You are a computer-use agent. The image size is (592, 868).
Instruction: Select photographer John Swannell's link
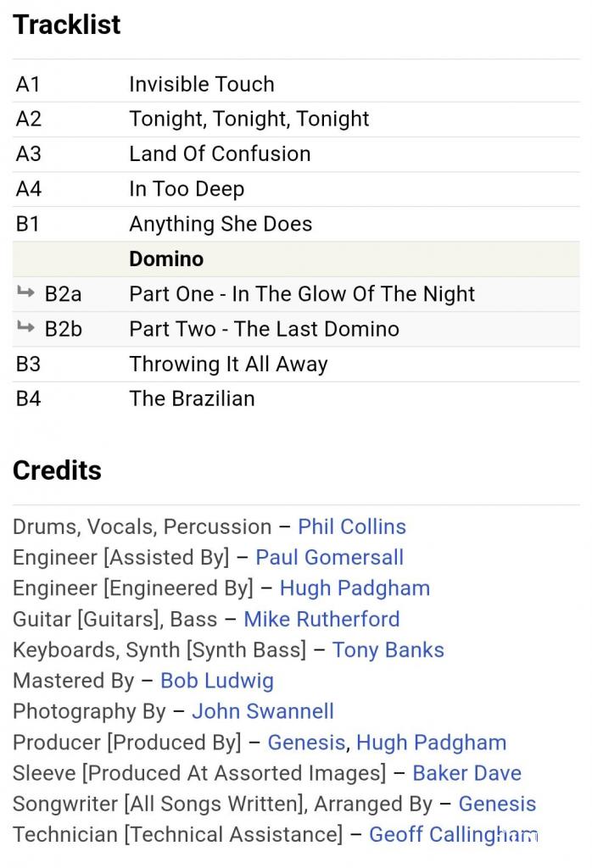coord(262,711)
